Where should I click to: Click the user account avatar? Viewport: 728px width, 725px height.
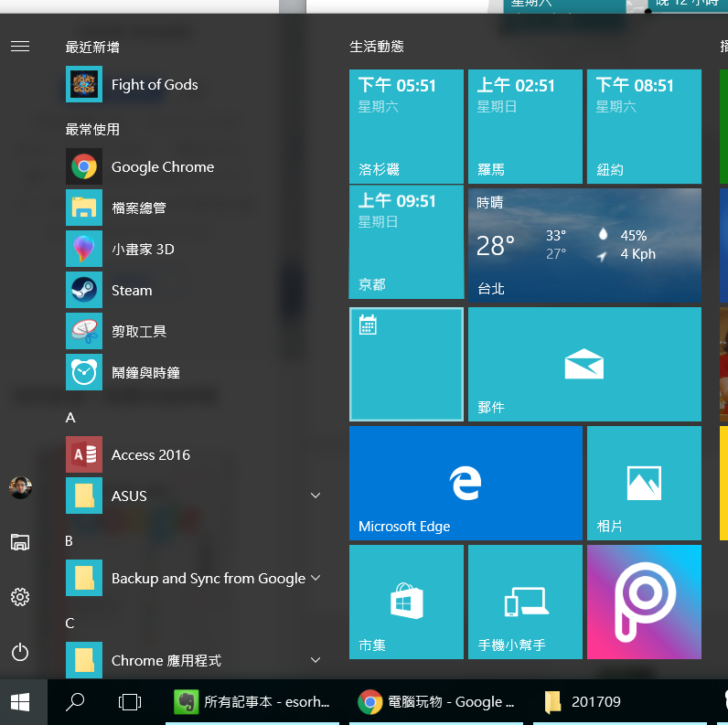[x=20, y=487]
